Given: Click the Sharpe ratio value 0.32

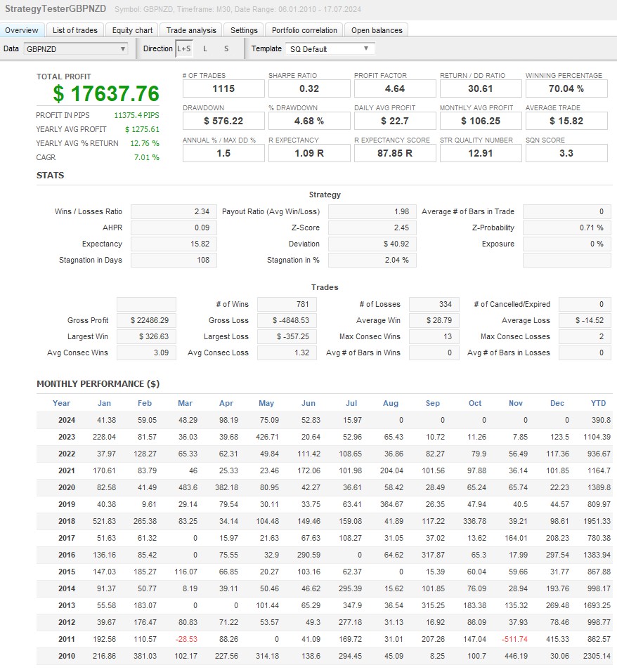Looking at the screenshot, I should coord(309,88).
